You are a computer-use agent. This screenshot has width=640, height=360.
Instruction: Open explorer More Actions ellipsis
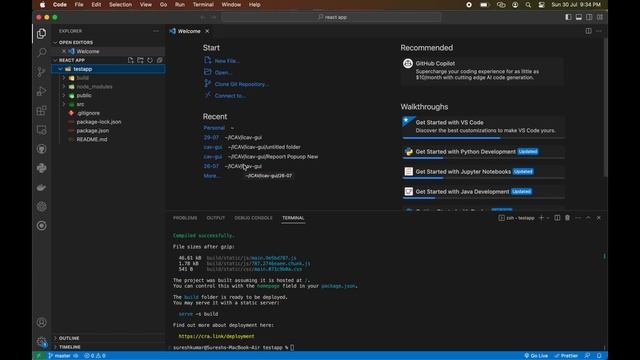point(156,31)
